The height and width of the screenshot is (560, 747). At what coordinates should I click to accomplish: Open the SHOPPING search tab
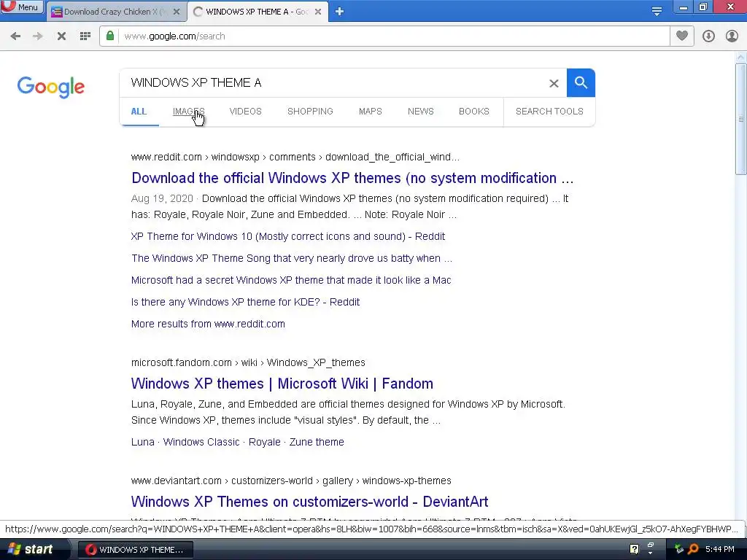(x=310, y=112)
